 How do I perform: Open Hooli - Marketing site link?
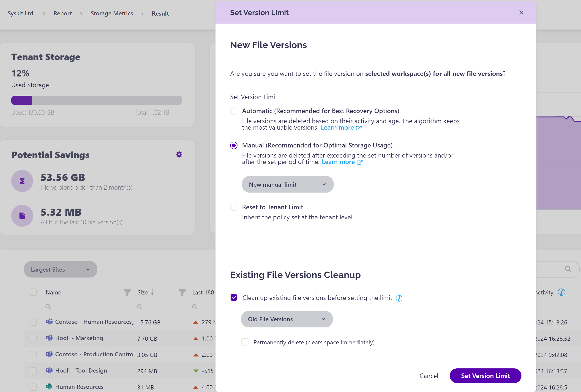[x=79, y=338]
